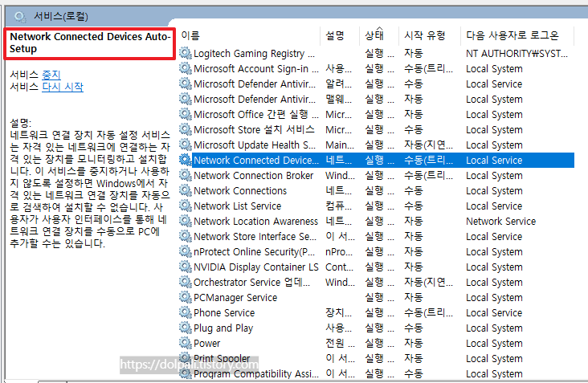Click the 중지 link to stop the service
This screenshot has height=383, width=588.
pos(51,75)
